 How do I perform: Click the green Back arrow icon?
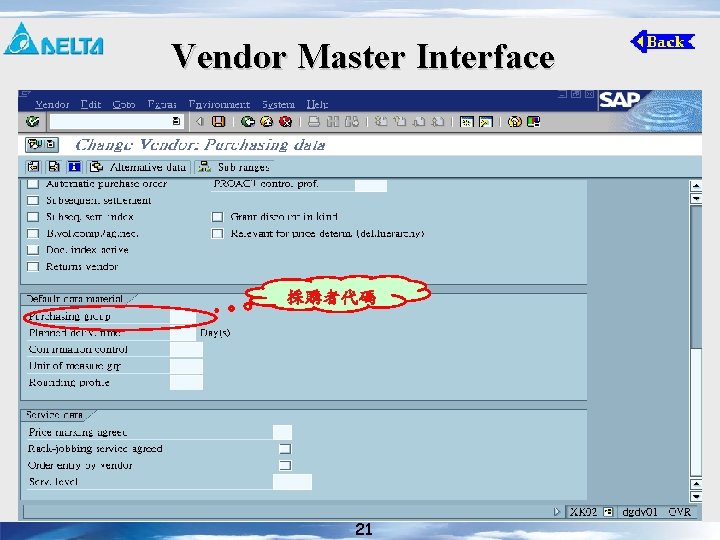click(248, 122)
